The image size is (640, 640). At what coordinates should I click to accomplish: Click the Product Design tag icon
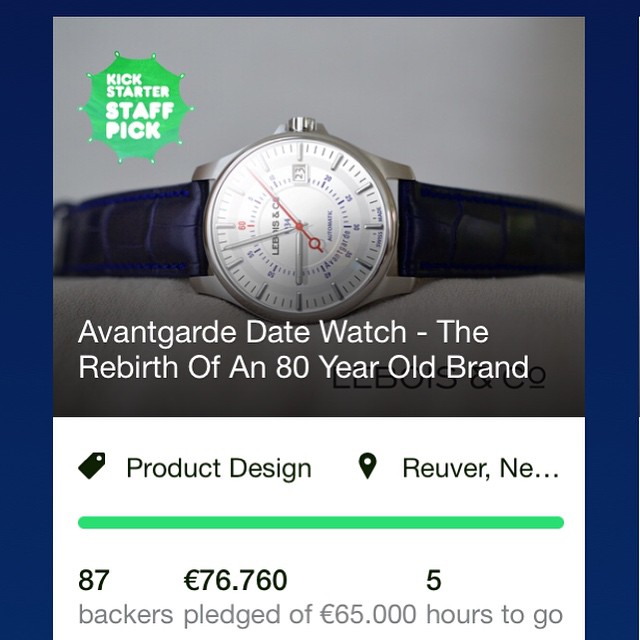[x=92, y=466]
